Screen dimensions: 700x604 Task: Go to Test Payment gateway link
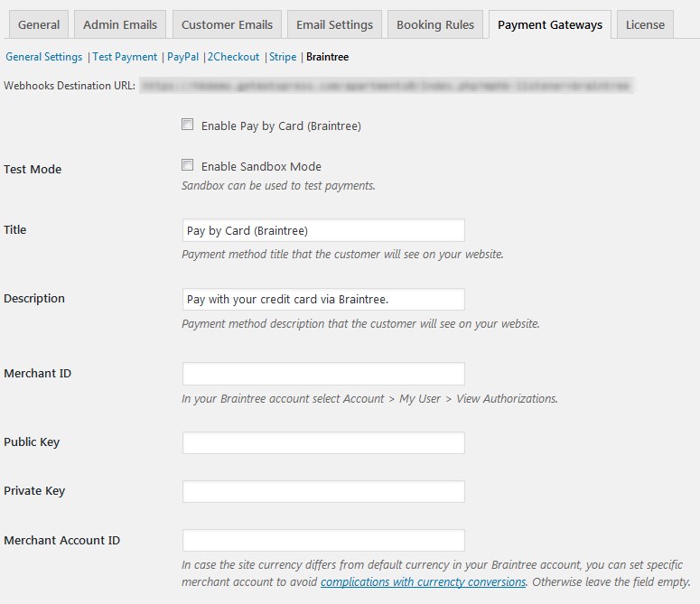125,57
